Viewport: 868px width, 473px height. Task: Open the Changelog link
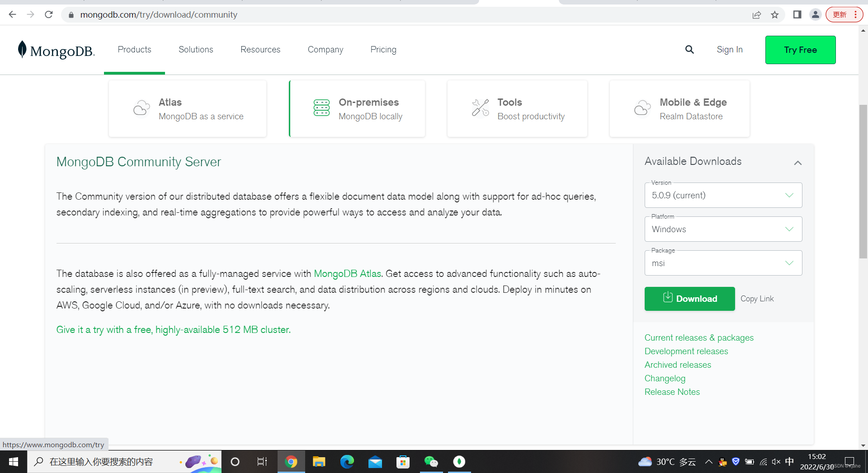(x=665, y=379)
